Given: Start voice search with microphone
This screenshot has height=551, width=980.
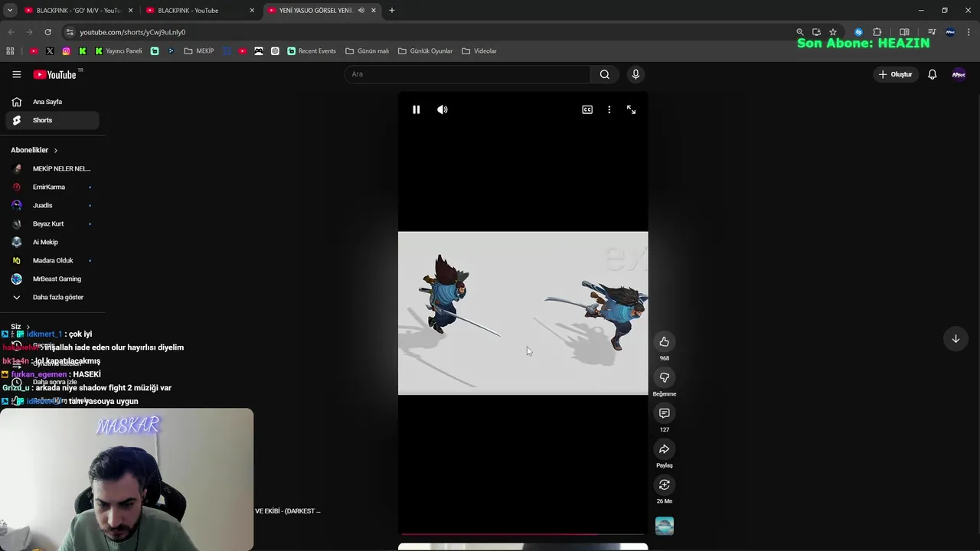Looking at the screenshot, I should click(x=635, y=74).
